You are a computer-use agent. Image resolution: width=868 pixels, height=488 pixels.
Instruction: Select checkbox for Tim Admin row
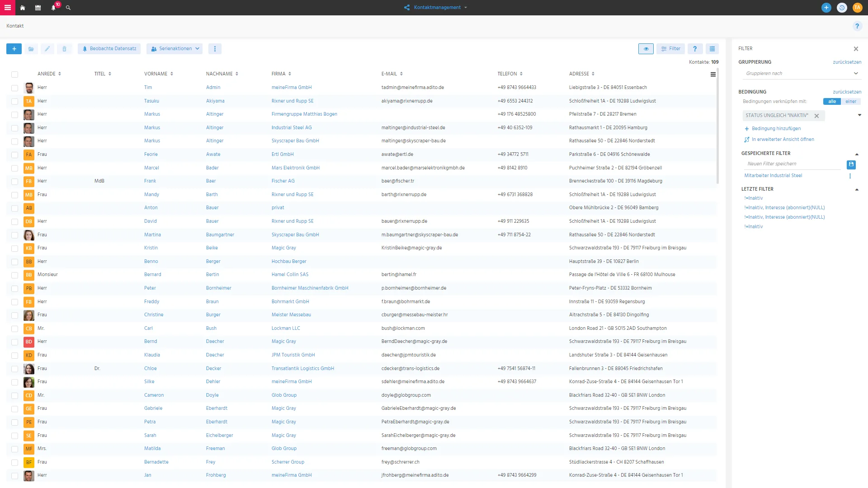click(14, 88)
